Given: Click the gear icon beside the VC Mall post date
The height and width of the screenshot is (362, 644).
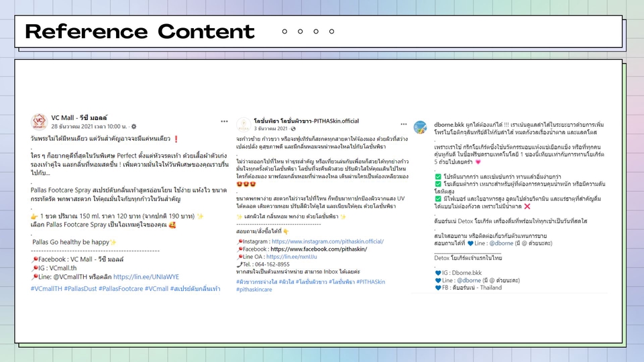Looking at the screenshot, I should [x=133, y=127].
